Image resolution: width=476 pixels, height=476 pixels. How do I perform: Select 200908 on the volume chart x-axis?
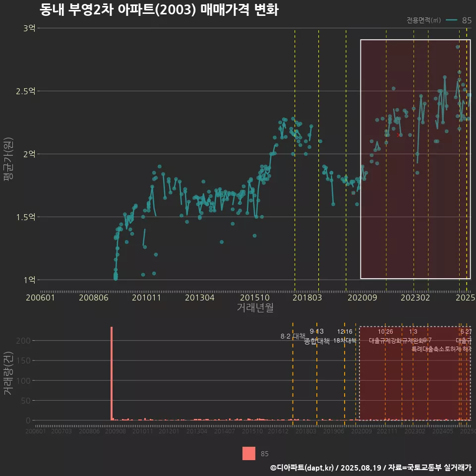116,431
